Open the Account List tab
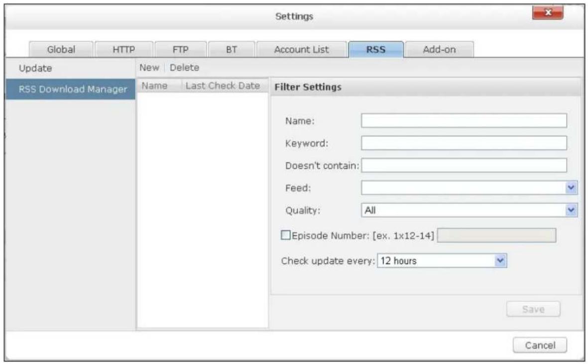This screenshot has height=364, width=588. (x=302, y=49)
